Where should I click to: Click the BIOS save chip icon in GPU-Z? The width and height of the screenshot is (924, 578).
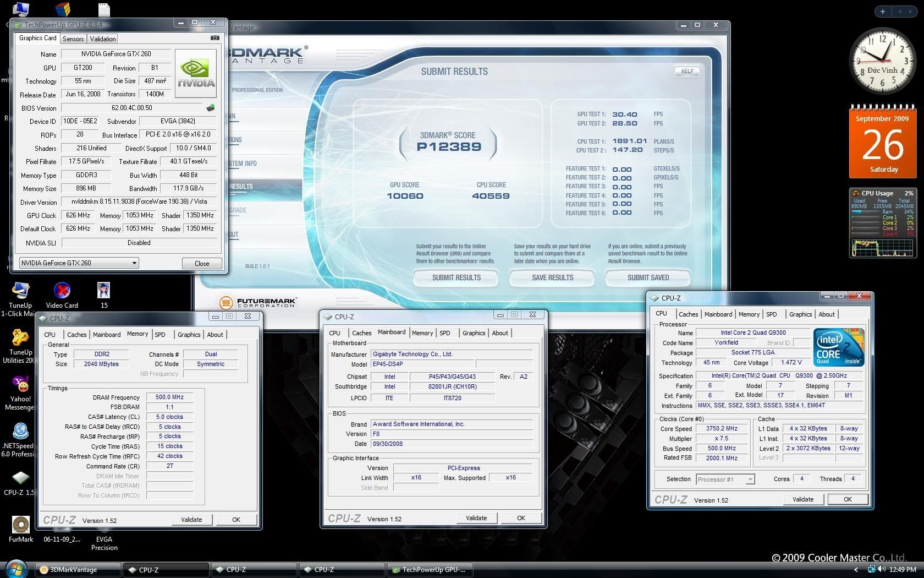(210, 108)
